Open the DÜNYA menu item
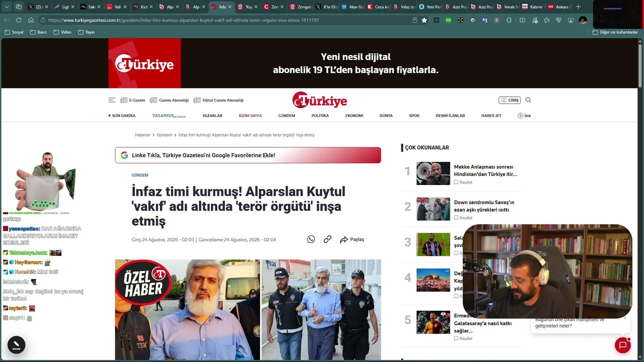 click(x=386, y=116)
